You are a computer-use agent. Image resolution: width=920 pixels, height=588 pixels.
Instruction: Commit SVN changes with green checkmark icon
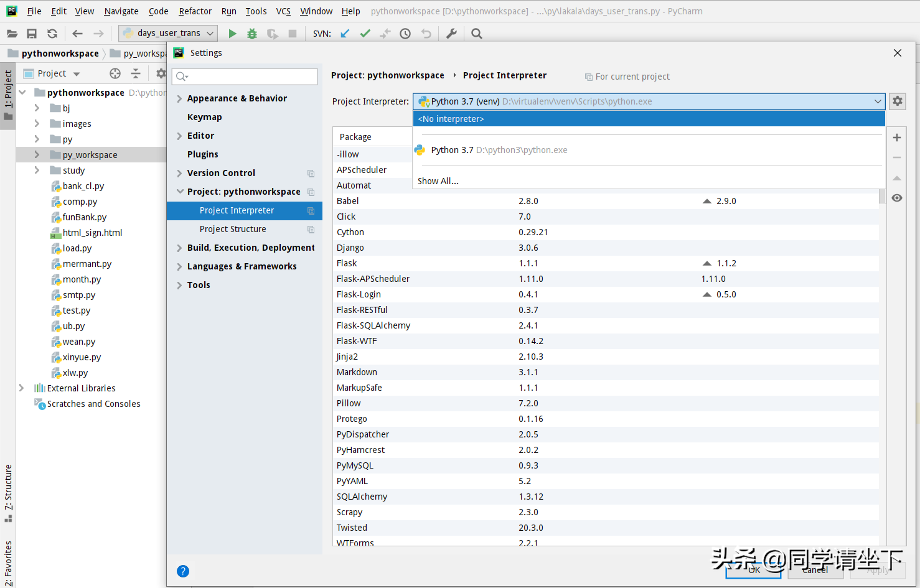(365, 34)
